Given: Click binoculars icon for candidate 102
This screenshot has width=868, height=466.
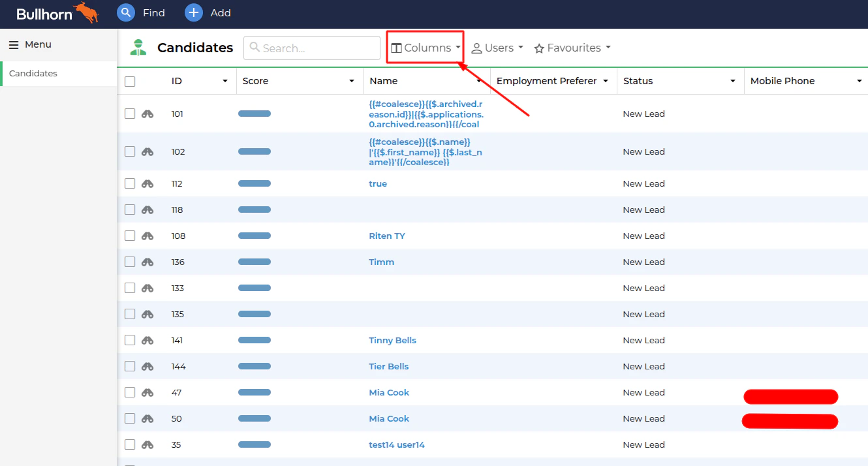Looking at the screenshot, I should click(x=147, y=151).
